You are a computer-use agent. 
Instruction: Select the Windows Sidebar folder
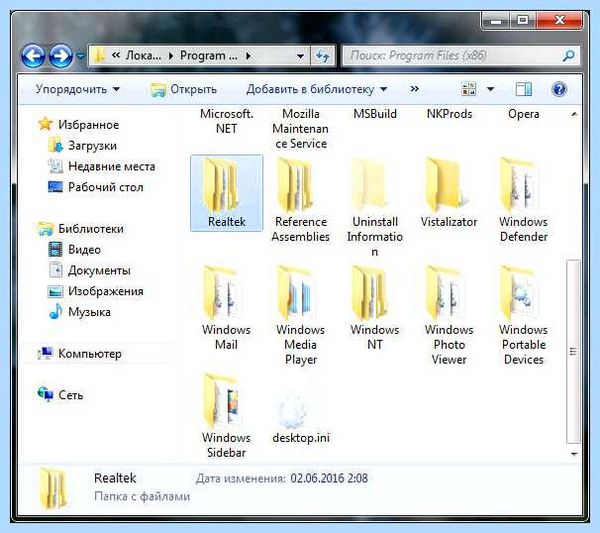[226, 416]
